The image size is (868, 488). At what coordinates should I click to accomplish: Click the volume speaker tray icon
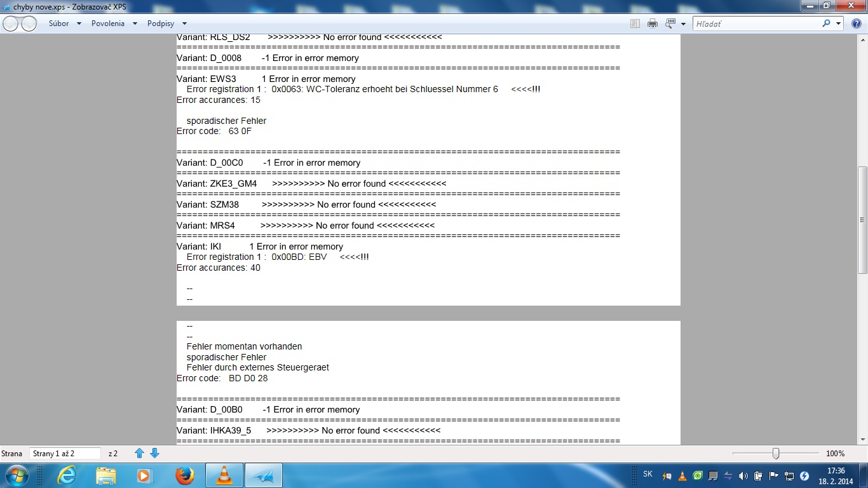click(x=743, y=476)
